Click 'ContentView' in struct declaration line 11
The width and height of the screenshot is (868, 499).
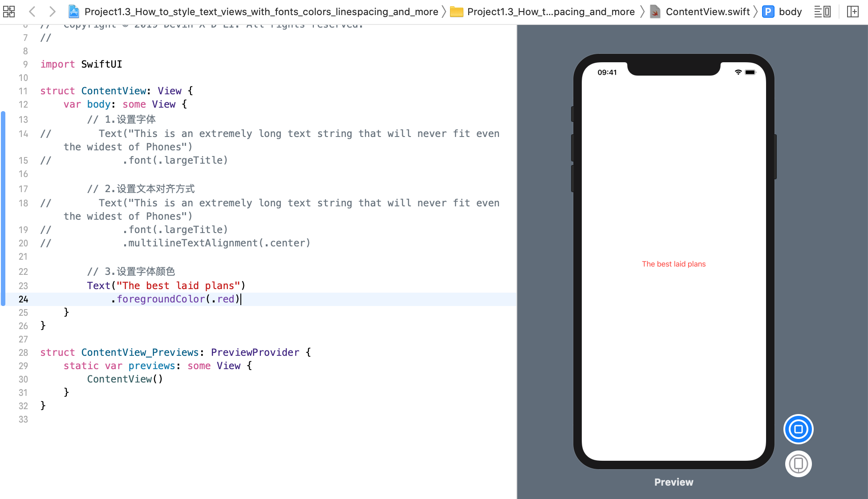tap(114, 91)
